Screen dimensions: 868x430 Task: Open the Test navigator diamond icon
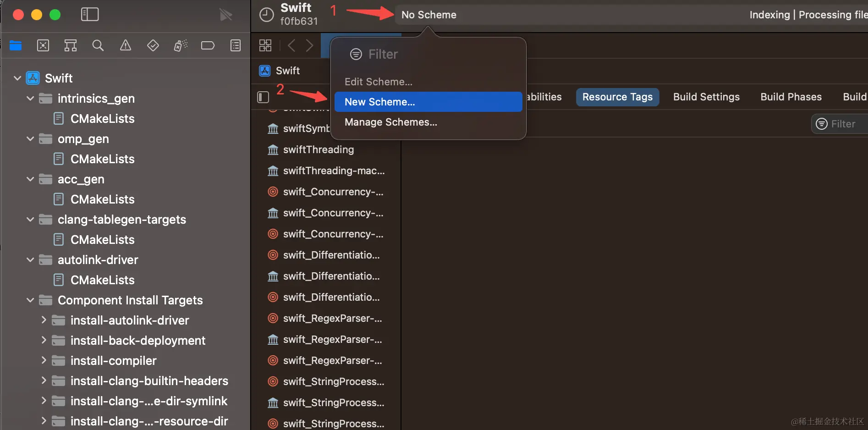153,45
